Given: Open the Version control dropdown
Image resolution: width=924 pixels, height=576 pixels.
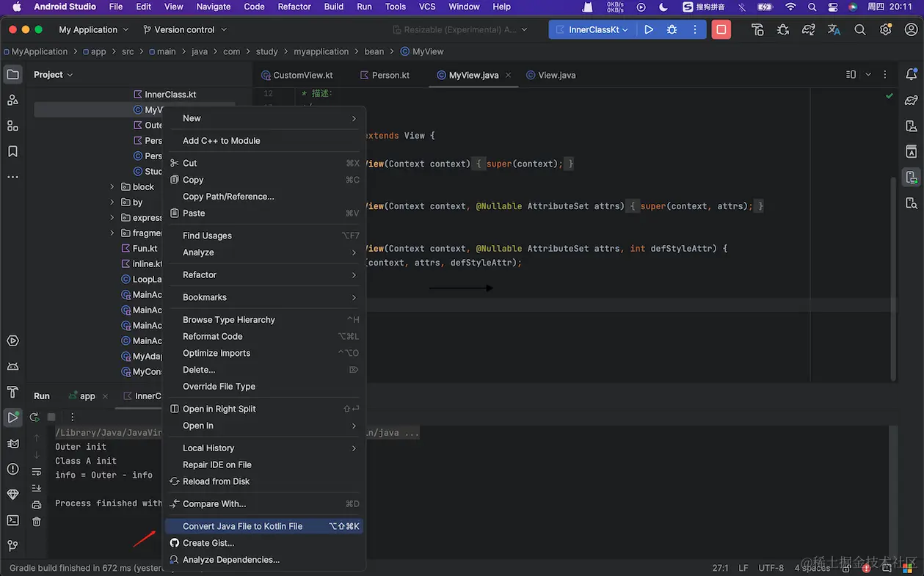Looking at the screenshot, I should tap(185, 29).
